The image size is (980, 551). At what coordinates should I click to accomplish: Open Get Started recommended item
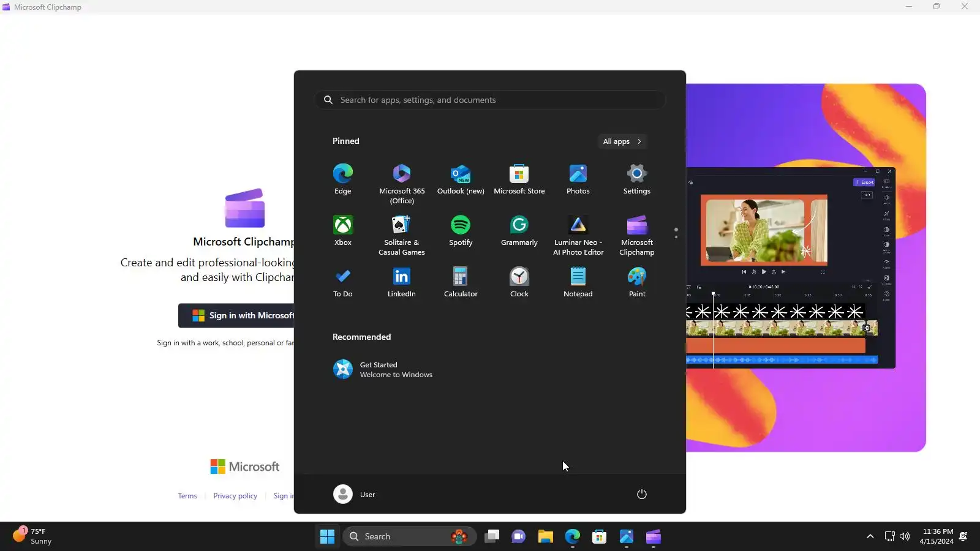pos(383,369)
